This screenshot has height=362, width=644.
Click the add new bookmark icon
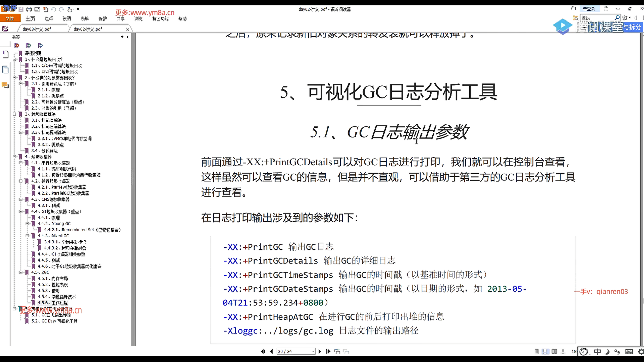pos(29,46)
